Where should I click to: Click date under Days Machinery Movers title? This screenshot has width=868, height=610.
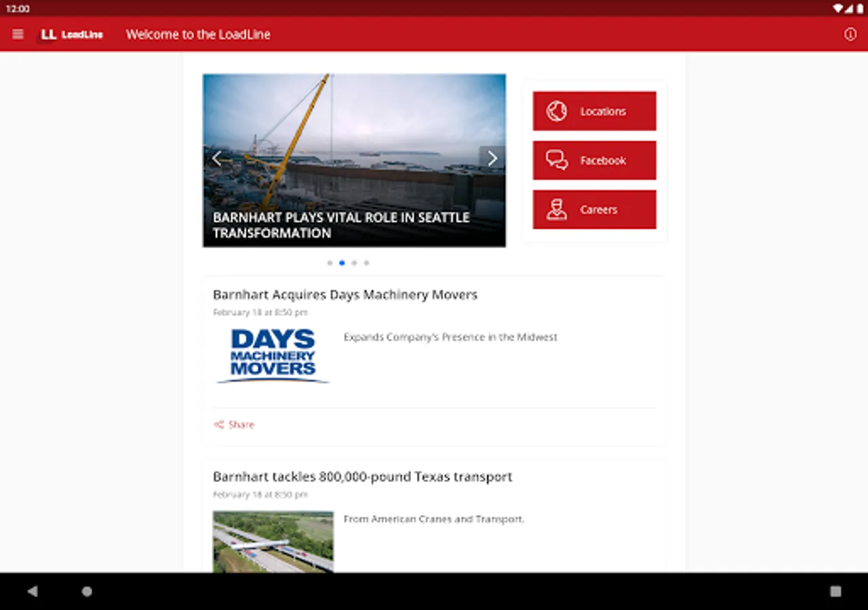point(260,312)
